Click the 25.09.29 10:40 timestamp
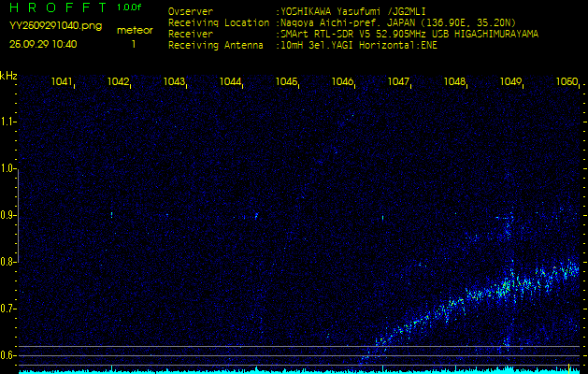Image resolution: width=588 pixels, height=374 pixels. [43, 44]
